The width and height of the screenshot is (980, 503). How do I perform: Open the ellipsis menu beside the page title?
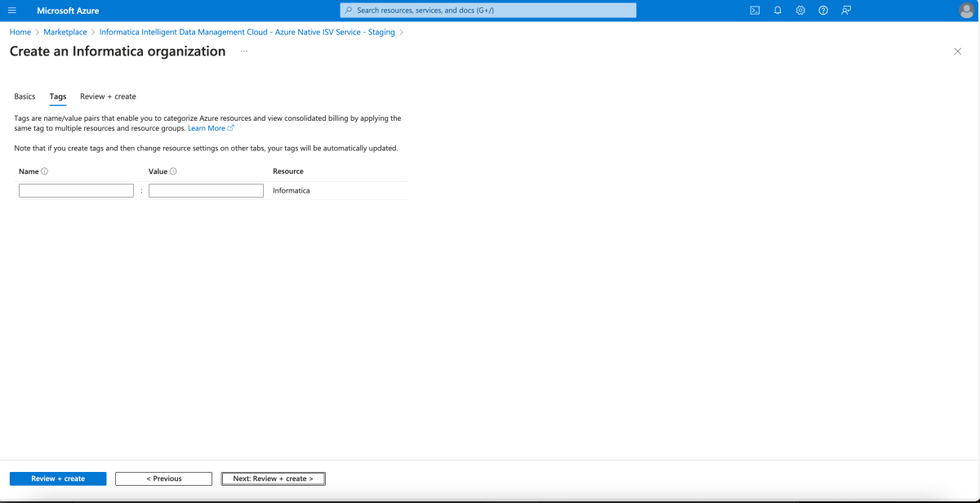coord(244,51)
